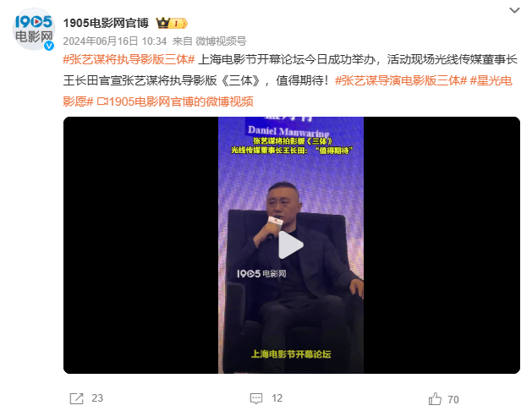
Task: Click the like count 70
Action: 453,400
